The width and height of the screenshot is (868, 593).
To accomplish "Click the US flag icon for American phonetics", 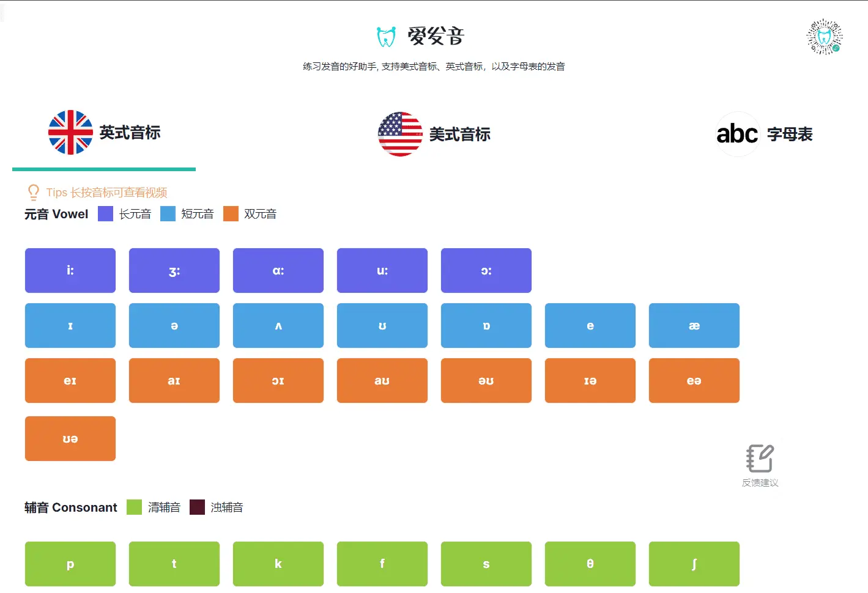I will click(400, 133).
